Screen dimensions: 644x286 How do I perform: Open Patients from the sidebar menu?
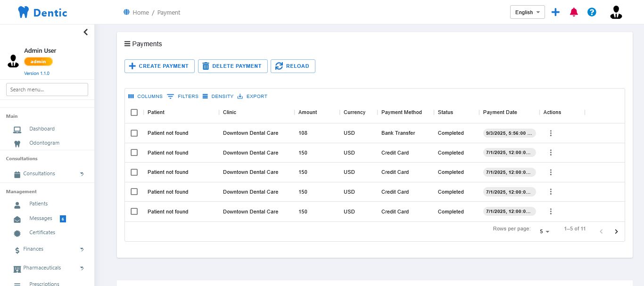38,204
